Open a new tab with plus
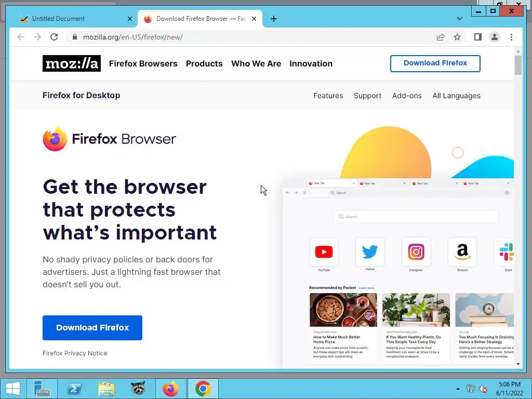 (274, 19)
